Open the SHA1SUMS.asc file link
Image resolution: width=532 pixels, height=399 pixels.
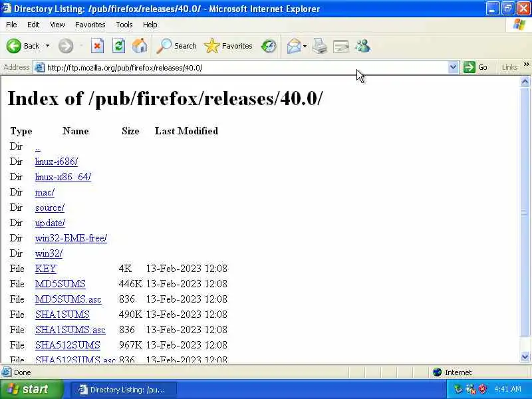(x=70, y=330)
